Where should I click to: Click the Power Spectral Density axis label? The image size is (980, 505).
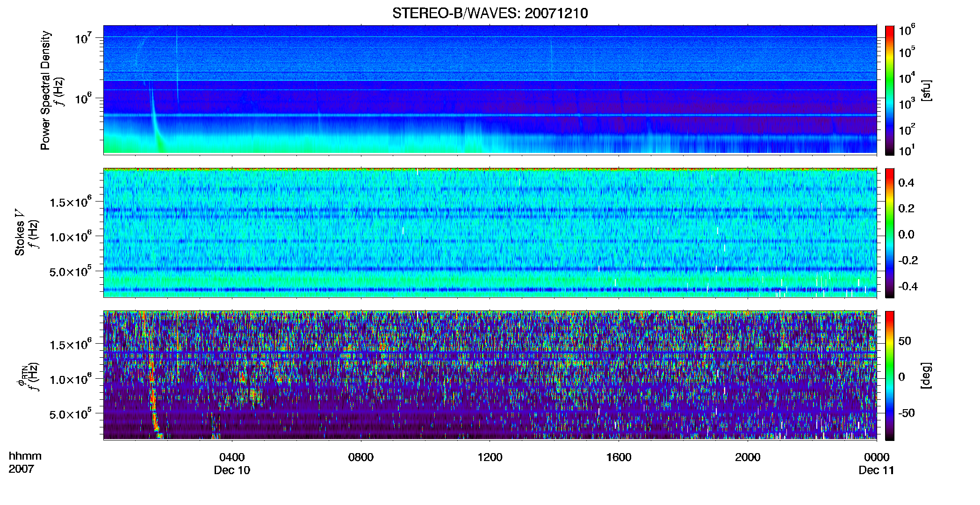45,90
